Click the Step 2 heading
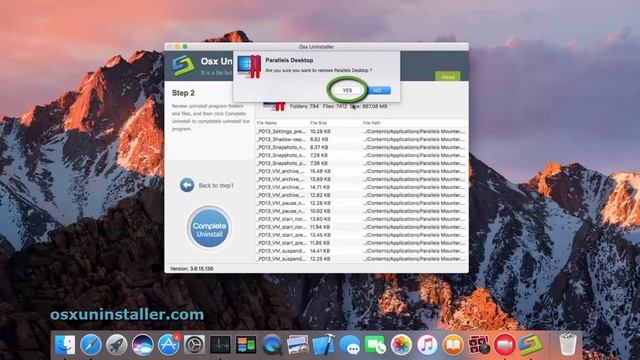 click(x=183, y=93)
